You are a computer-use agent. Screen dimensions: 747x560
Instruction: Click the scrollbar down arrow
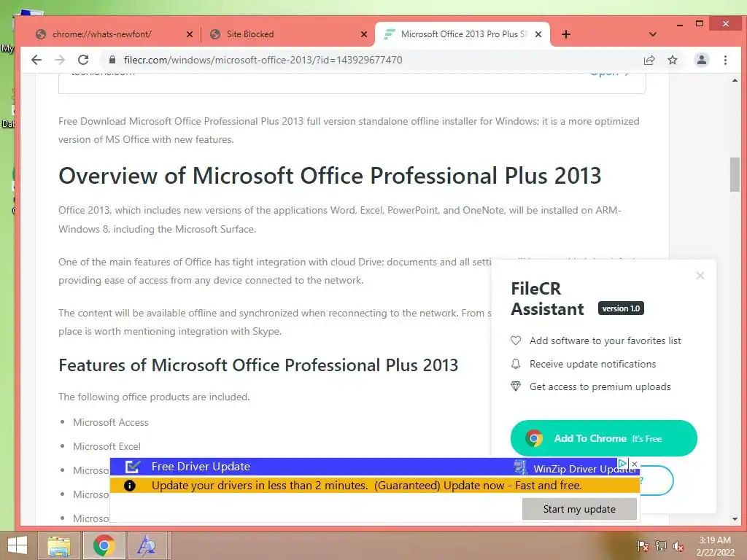(735, 519)
